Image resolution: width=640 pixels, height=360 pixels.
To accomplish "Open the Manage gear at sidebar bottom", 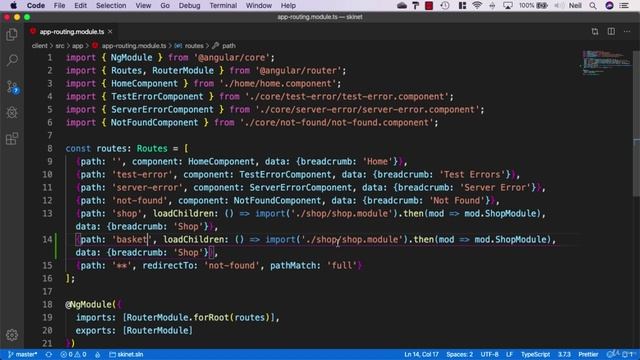I will 12,335.
